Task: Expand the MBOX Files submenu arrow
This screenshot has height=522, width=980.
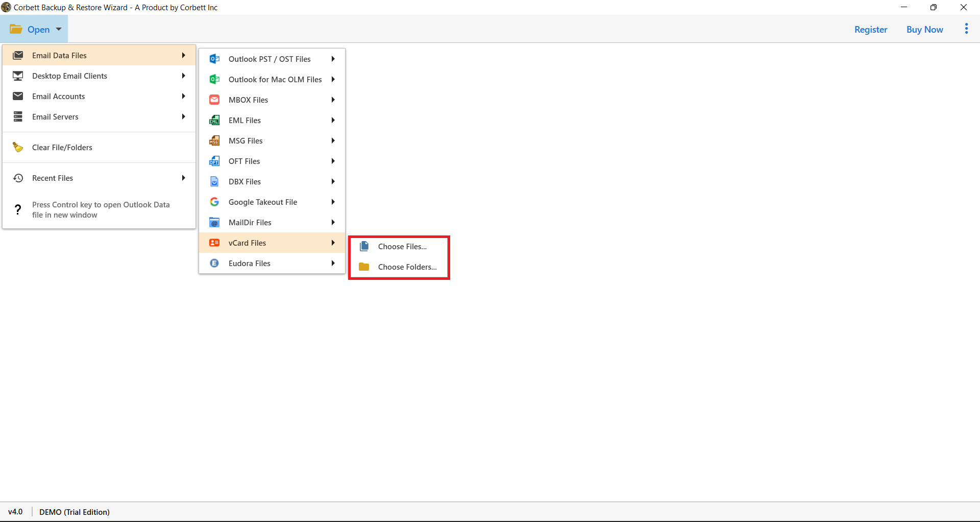Action: [x=333, y=100]
